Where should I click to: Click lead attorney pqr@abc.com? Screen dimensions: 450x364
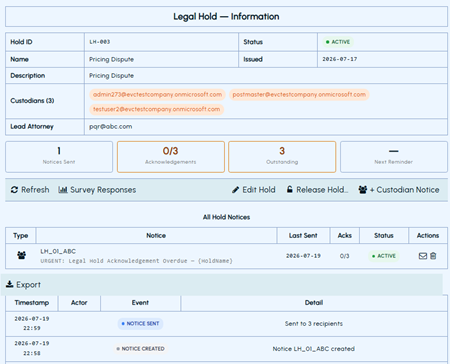pyautogui.click(x=111, y=127)
